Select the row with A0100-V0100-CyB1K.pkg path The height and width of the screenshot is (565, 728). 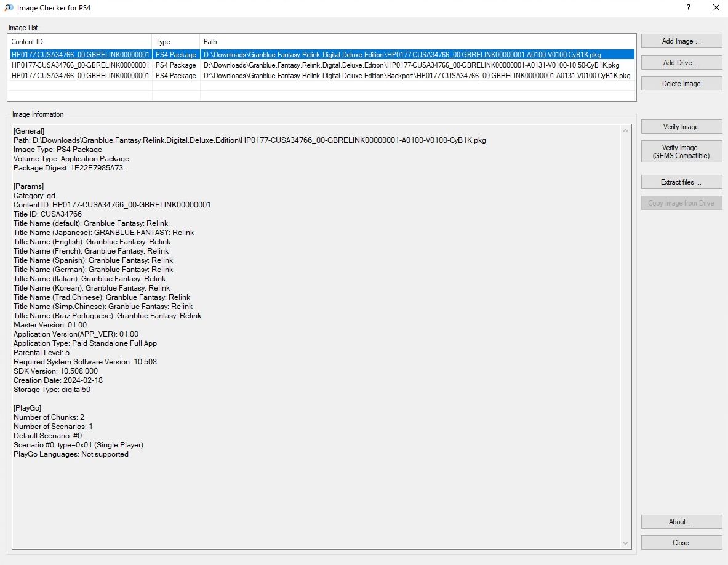tap(322, 54)
